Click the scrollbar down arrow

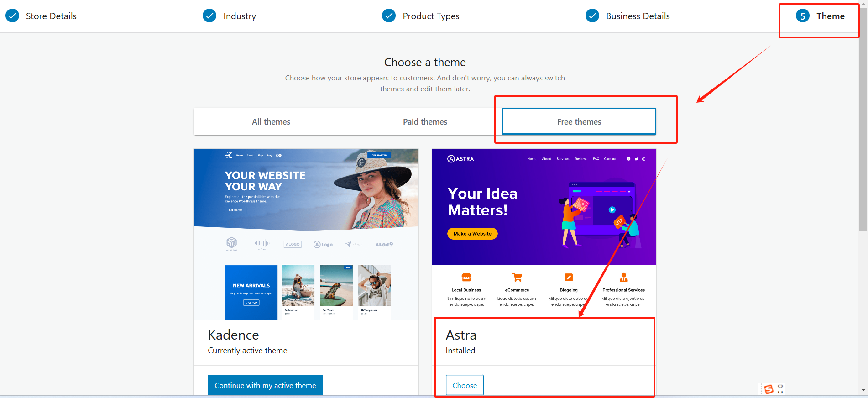(x=863, y=390)
